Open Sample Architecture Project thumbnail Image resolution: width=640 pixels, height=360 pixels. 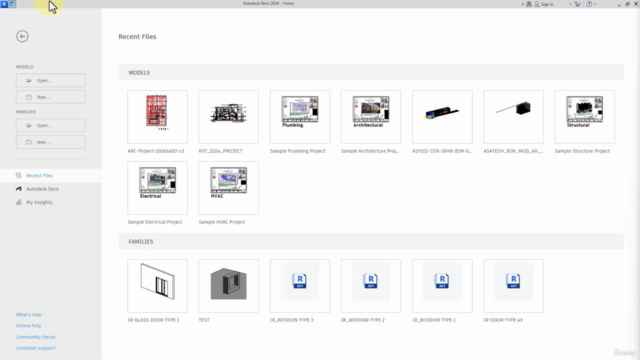click(x=371, y=117)
